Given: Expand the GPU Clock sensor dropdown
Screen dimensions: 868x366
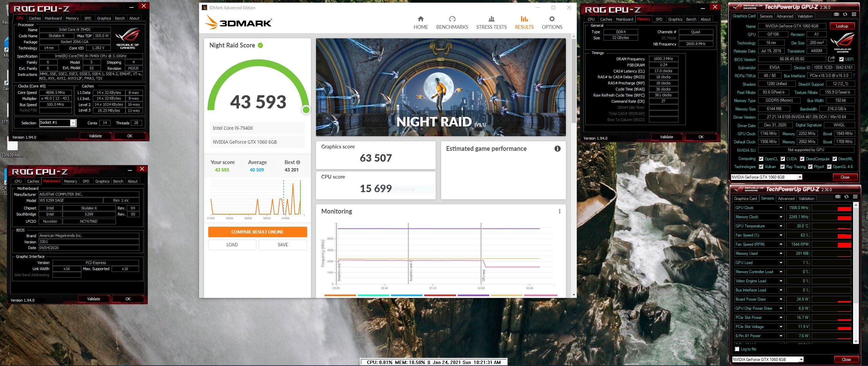Looking at the screenshot, I should (x=781, y=208).
